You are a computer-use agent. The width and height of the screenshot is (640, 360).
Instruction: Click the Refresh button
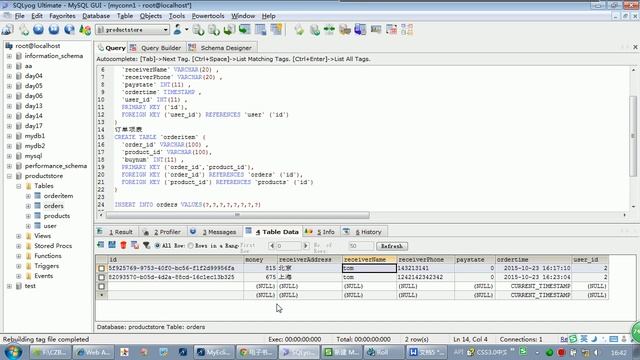(392, 246)
